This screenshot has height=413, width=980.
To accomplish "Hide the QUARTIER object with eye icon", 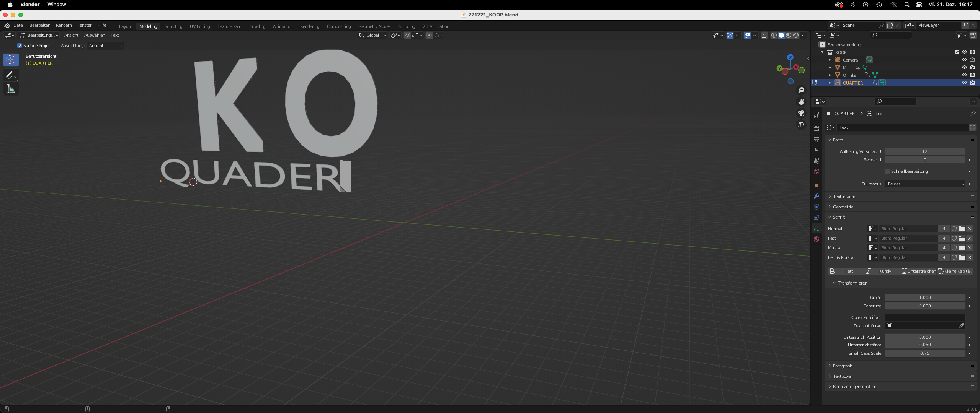I will coord(964,83).
